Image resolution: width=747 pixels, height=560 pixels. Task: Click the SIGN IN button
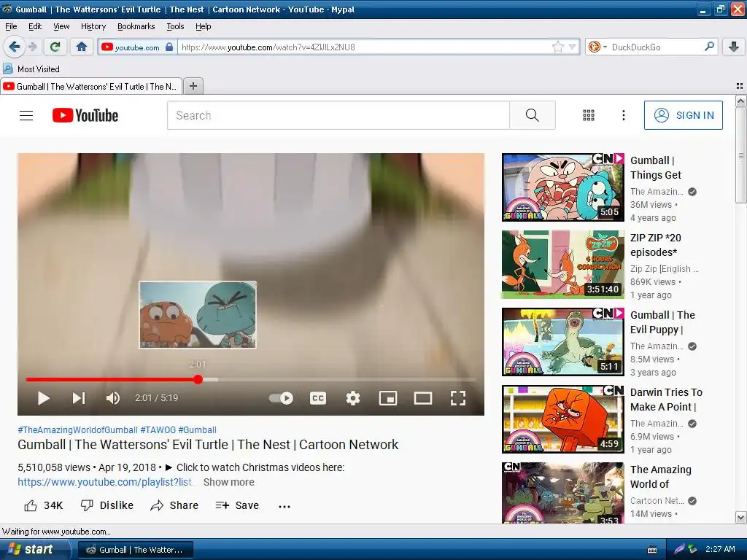coord(683,115)
